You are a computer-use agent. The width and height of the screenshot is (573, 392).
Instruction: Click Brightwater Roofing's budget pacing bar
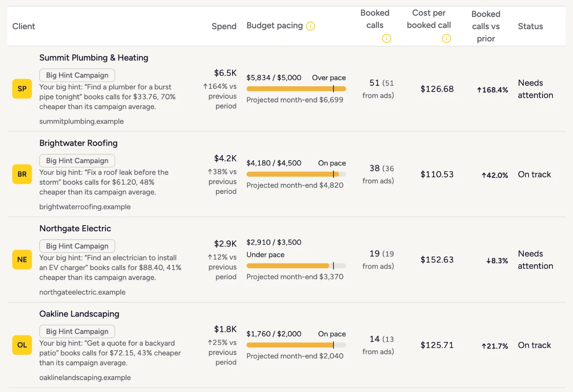296,174
